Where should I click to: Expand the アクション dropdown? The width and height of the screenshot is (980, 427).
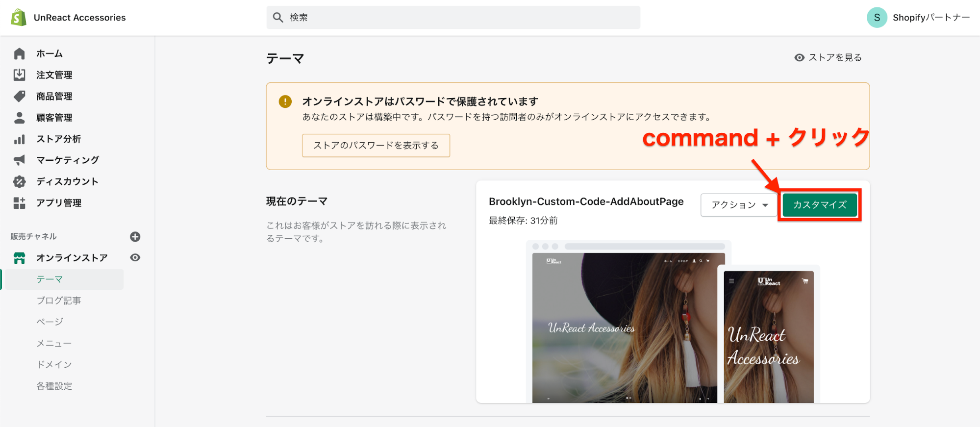click(x=739, y=205)
